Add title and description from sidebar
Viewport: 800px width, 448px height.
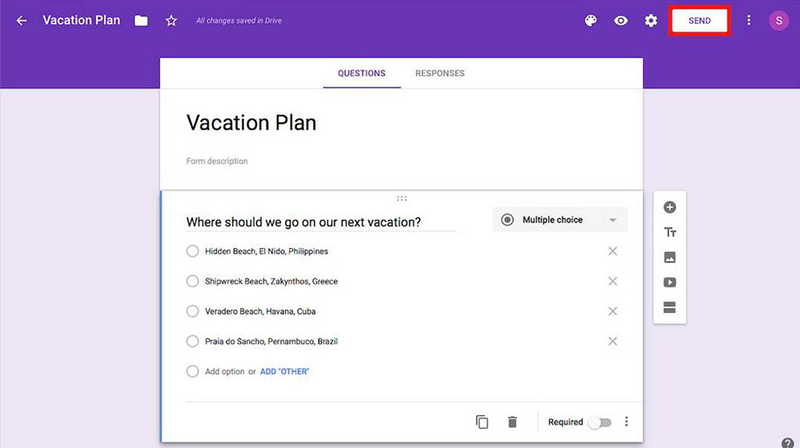(670, 232)
